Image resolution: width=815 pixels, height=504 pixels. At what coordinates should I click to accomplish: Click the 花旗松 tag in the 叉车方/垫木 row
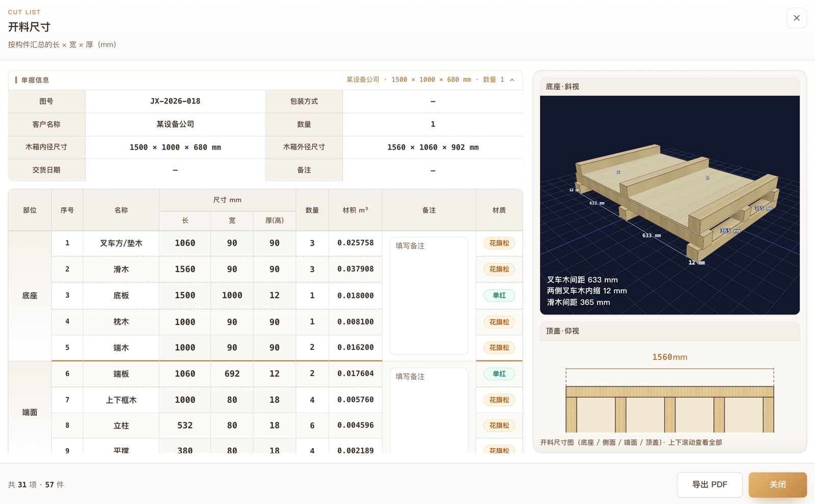tap(499, 243)
